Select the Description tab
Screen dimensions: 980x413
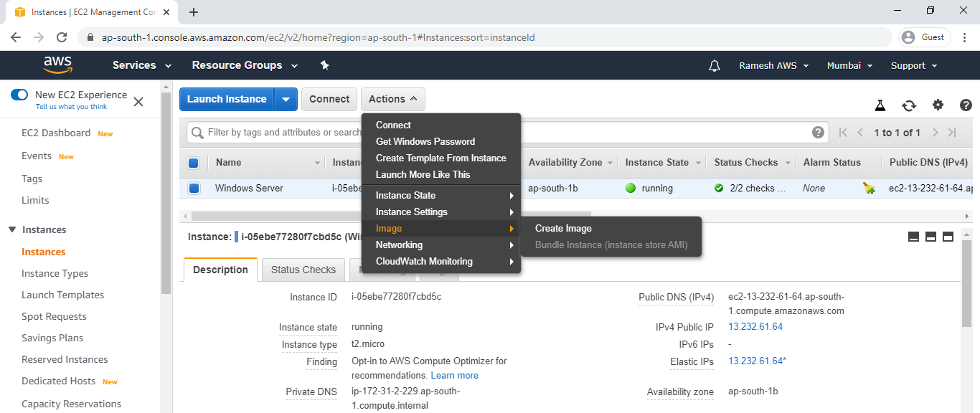pos(220,270)
